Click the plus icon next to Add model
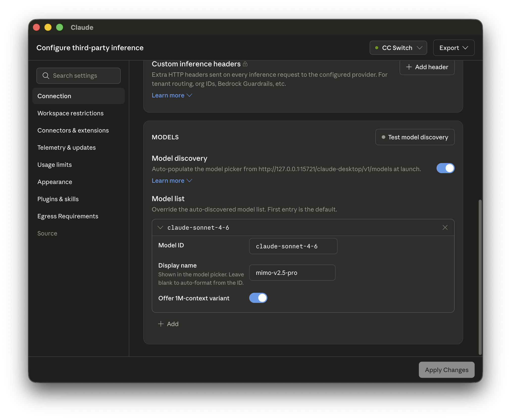Image resolution: width=511 pixels, height=420 pixels. 161,324
